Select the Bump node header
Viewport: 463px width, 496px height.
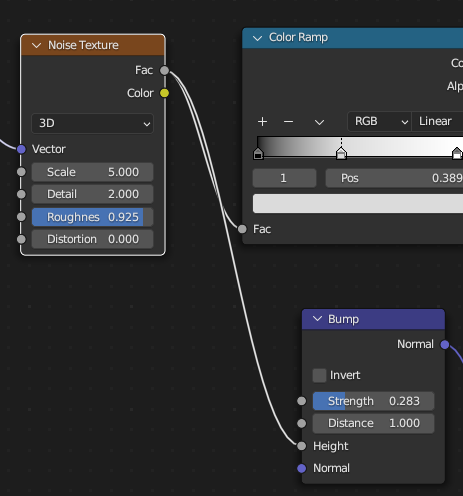pyautogui.click(x=373, y=319)
